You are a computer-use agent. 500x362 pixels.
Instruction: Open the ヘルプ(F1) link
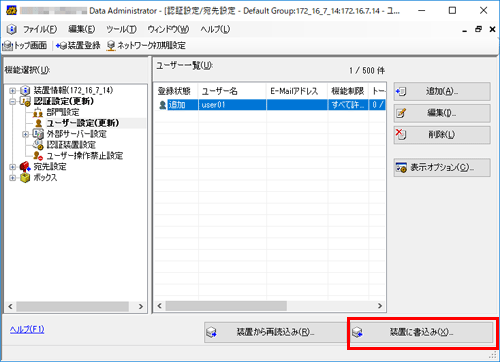pos(27,329)
